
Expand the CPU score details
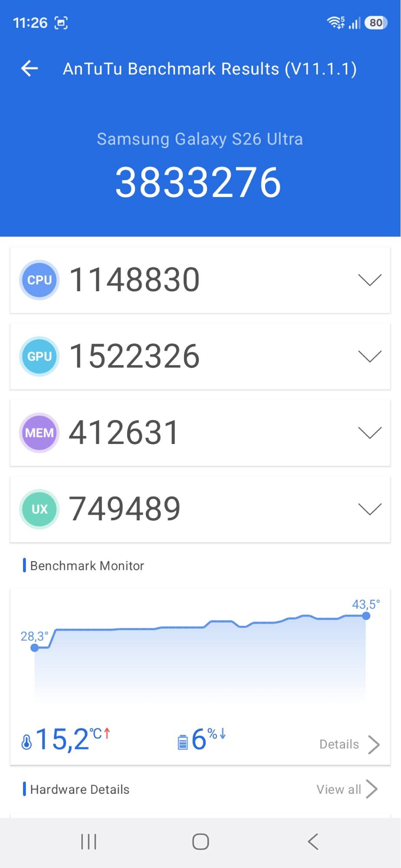coord(370,280)
